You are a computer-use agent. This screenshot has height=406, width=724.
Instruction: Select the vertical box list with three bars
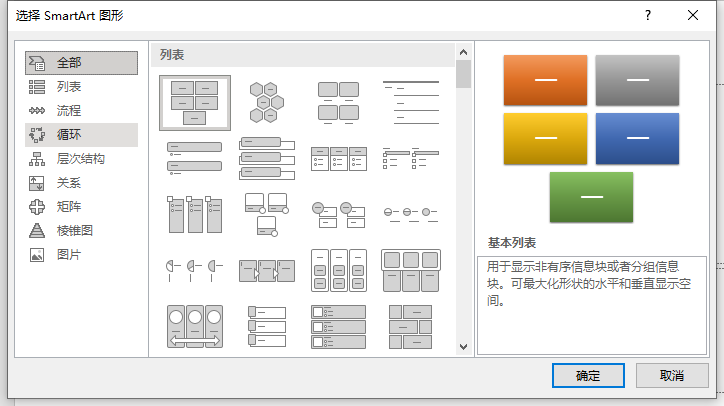point(267,158)
